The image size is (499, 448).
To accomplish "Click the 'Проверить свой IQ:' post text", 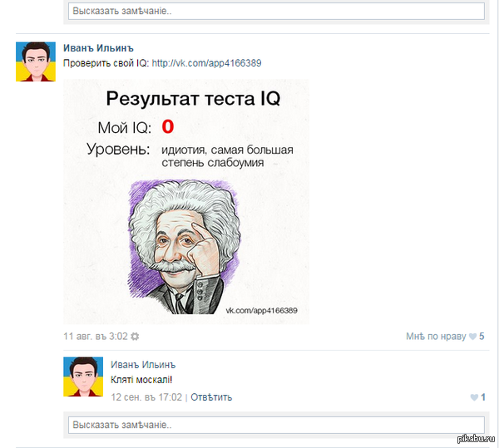I will (106, 63).
